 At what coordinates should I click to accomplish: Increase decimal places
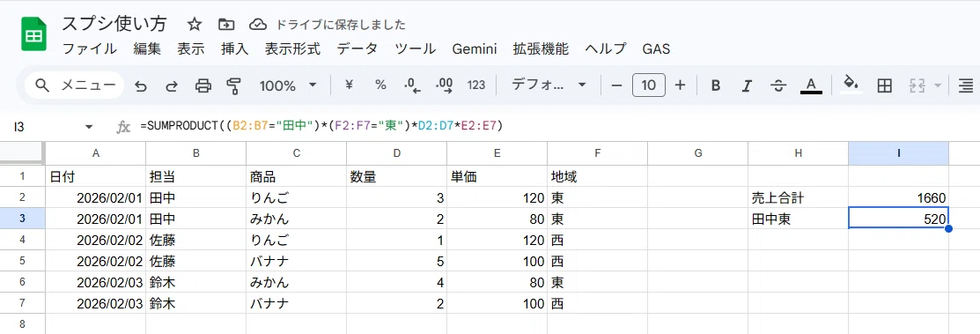click(x=445, y=85)
